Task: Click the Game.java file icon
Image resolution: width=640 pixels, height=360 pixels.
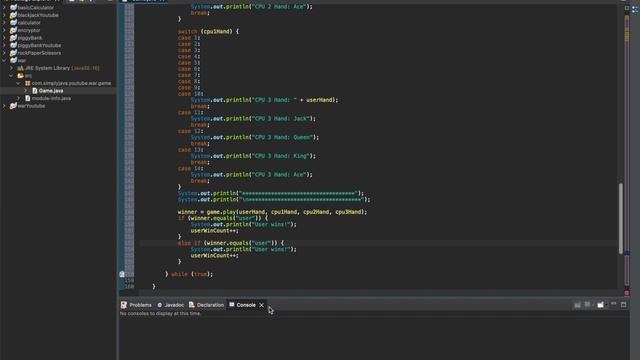Action: (35, 91)
